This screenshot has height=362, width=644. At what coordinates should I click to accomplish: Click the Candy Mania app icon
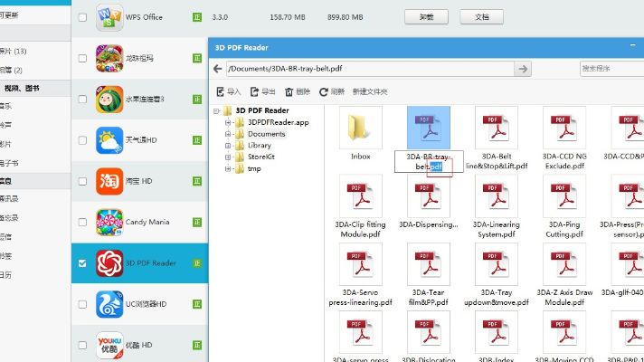pos(110,222)
